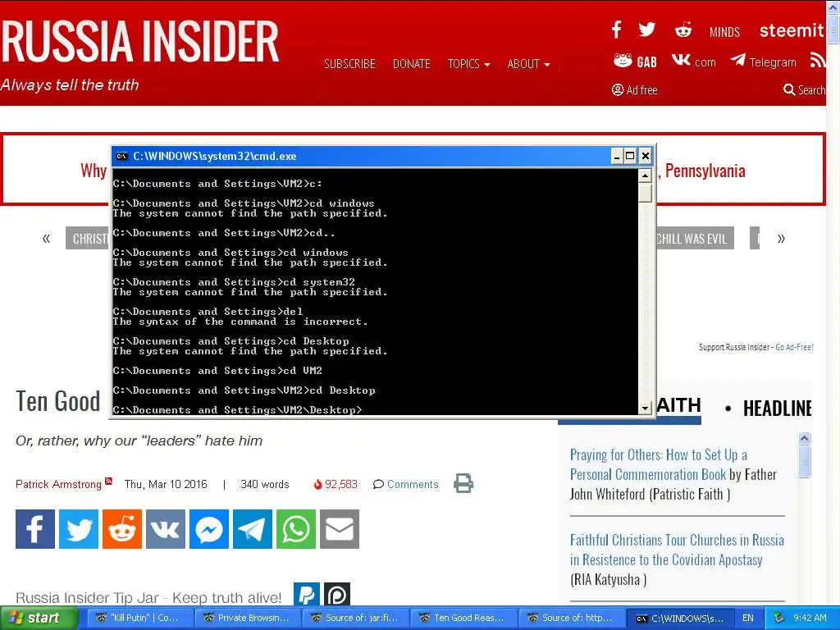Image resolution: width=840 pixels, height=630 pixels.
Task: Open the Twitter icon in header
Action: tap(646, 30)
